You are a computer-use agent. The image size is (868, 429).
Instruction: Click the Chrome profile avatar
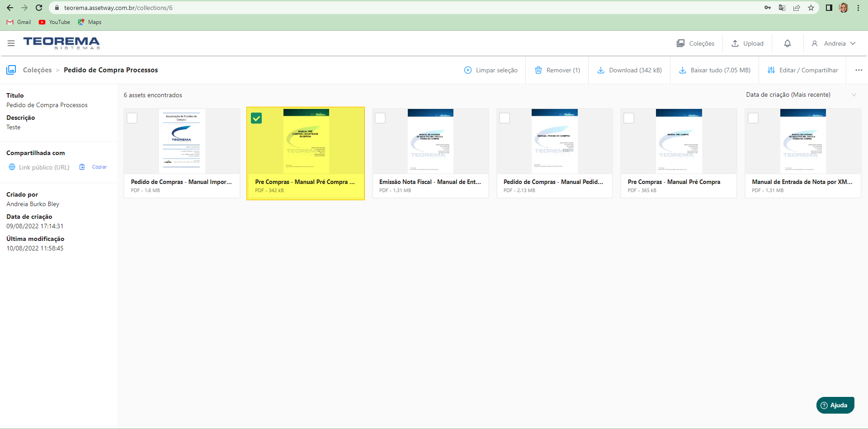pyautogui.click(x=844, y=8)
